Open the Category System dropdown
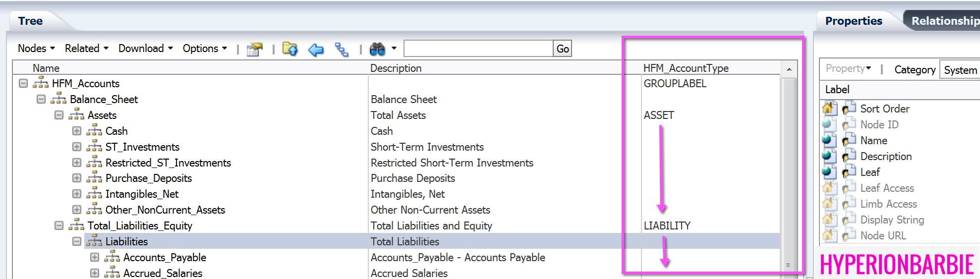The height and width of the screenshot is (279, 980). (x=960, y=70)
